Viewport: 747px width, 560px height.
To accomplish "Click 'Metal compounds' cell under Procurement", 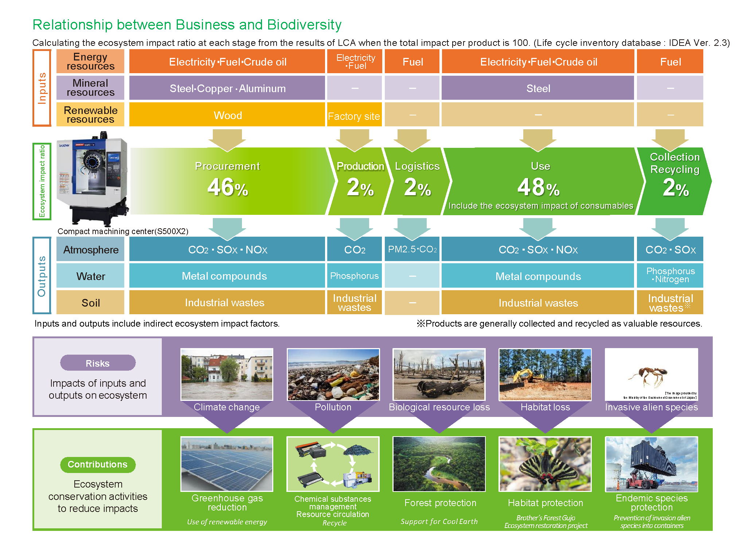I will click(x=227, y=276).
